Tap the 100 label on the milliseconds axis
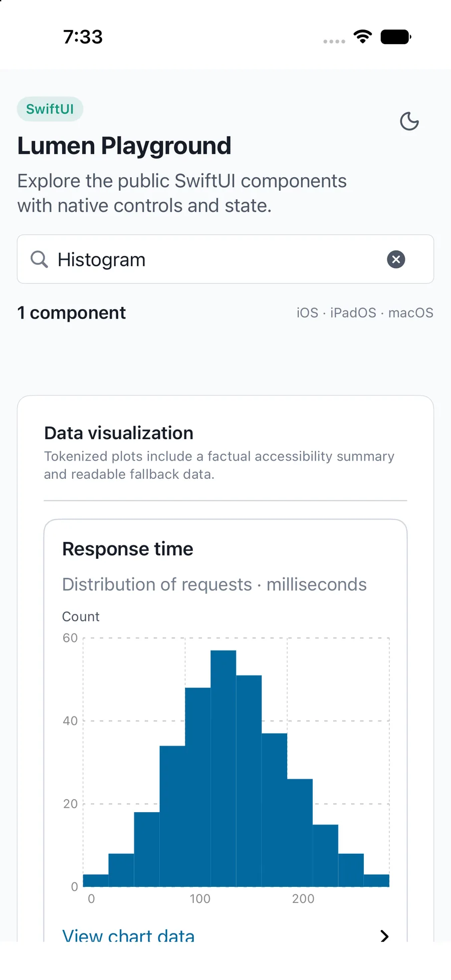Viewport: 451px width, 980px height. [200, 899]
